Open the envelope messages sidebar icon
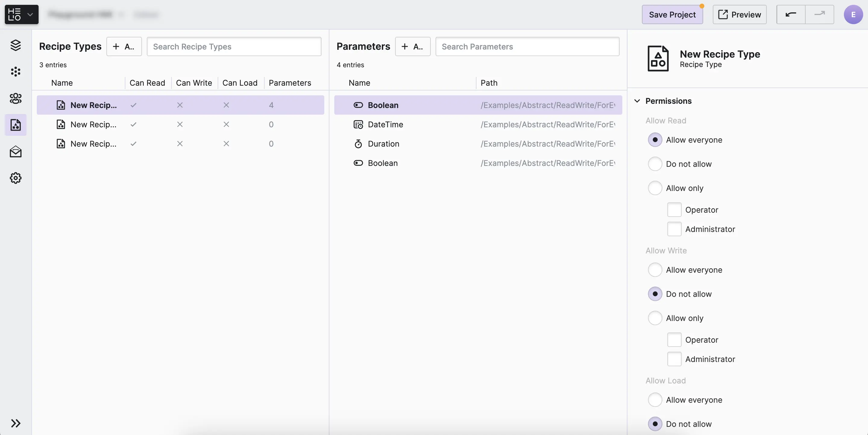This screenshot has height=435, width=868. pos(15,152)
